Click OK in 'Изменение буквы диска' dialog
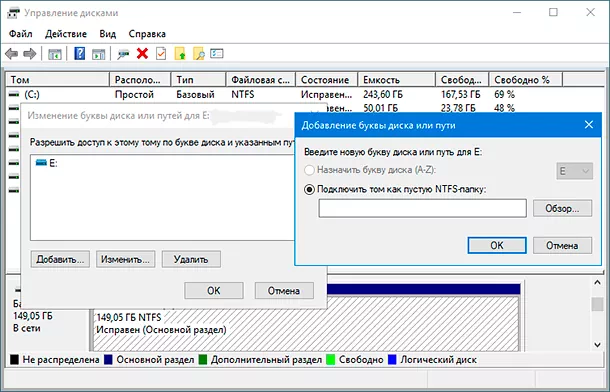 (214, 290)
